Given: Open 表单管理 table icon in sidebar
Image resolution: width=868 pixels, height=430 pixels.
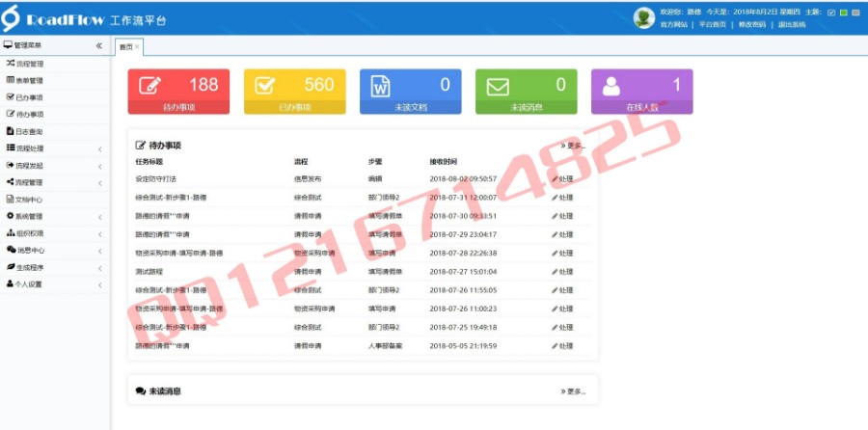Looking at the screenshot, I should click(x=10, y=80).
